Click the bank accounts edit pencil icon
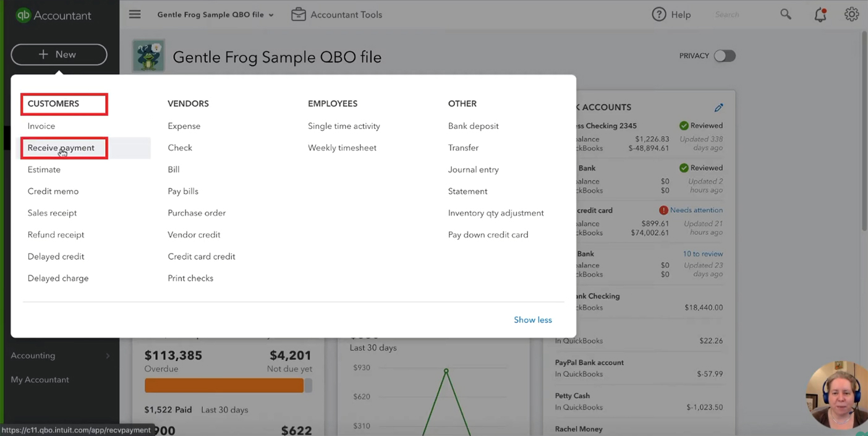This screenshot has height=436, width=868. pyautogui.click(x=718, y=108)
